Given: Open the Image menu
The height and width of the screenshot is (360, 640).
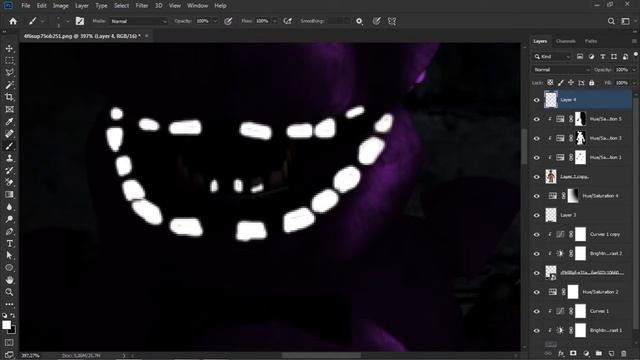Looking at the screenshot, I should pos(60,6).
